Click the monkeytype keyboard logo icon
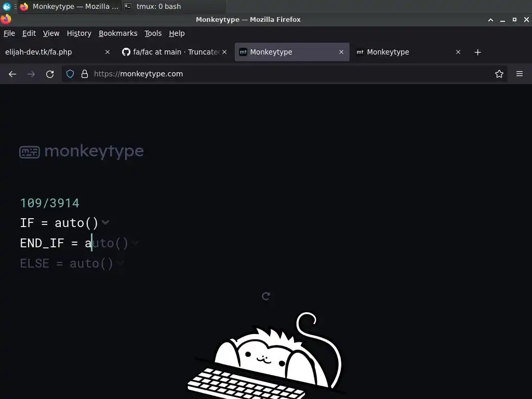Screen dimensions: 532x399 click(x=30, y=152)
